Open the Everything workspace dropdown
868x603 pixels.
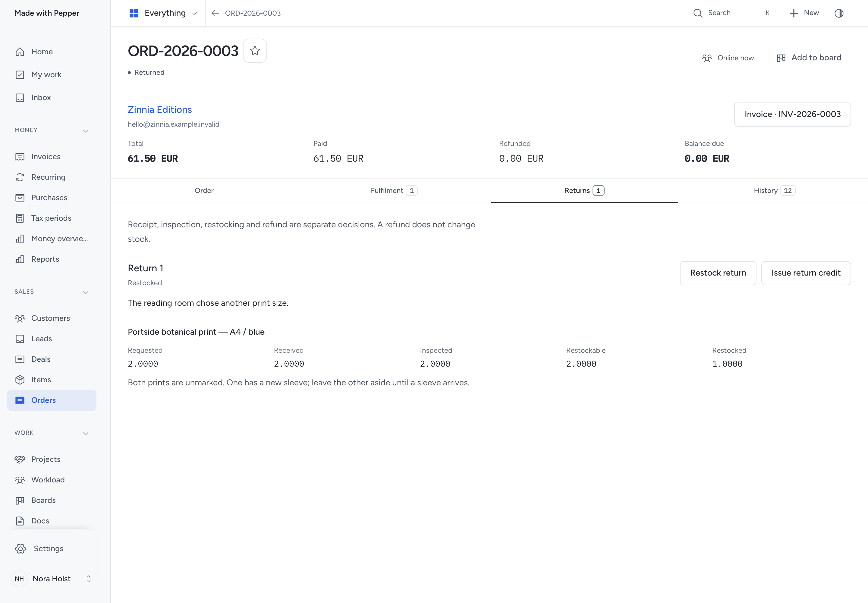(163, 13)
